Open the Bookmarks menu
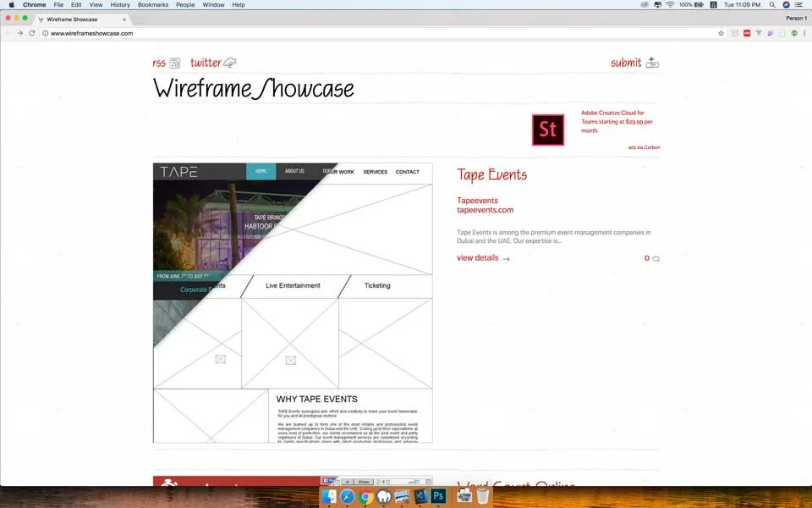Screen dimensions: 812x508 (x=152, y=5)
